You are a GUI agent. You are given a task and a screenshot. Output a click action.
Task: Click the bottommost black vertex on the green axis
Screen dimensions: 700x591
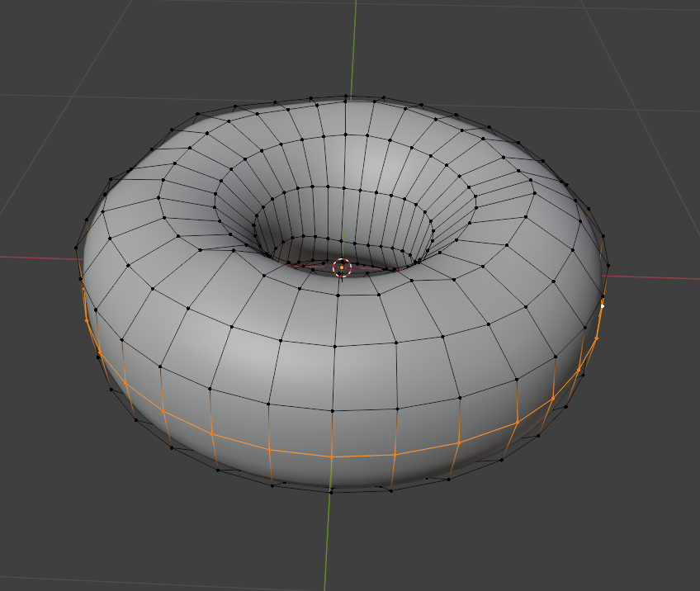[x=331, y=492]
